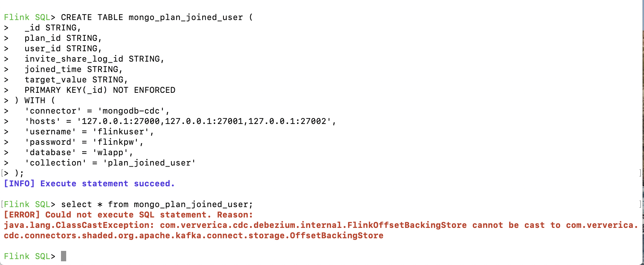Click the 'database' = 'wlapp' line
Viewport: 644px width, 265px height.
[79, 153]
